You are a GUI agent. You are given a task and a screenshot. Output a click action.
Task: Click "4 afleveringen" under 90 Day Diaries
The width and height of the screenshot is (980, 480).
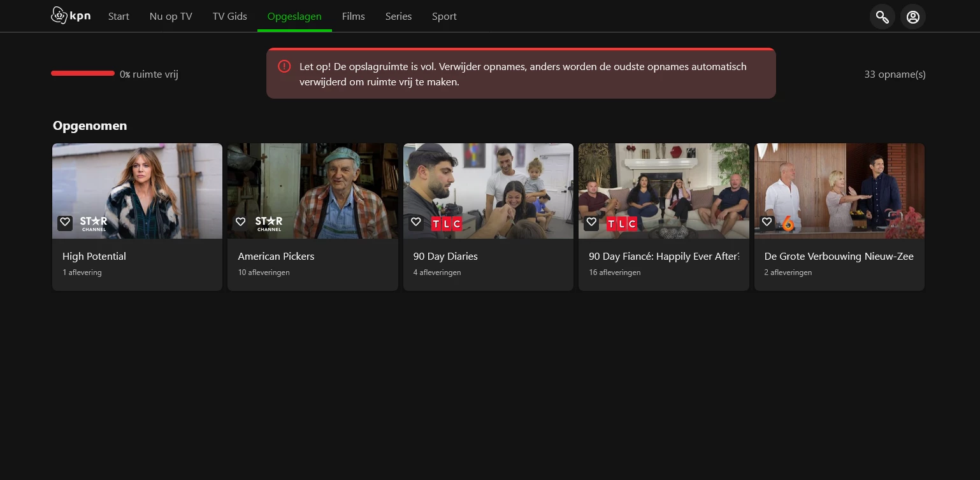pos(437,272)
